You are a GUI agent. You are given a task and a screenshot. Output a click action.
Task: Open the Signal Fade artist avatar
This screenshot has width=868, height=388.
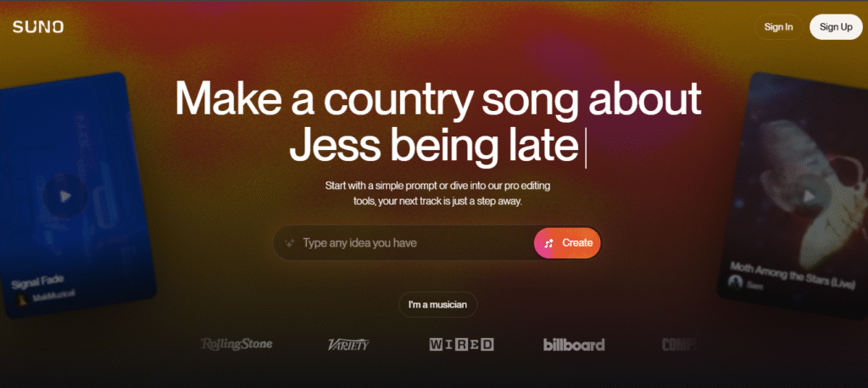[x=21, y=299]
